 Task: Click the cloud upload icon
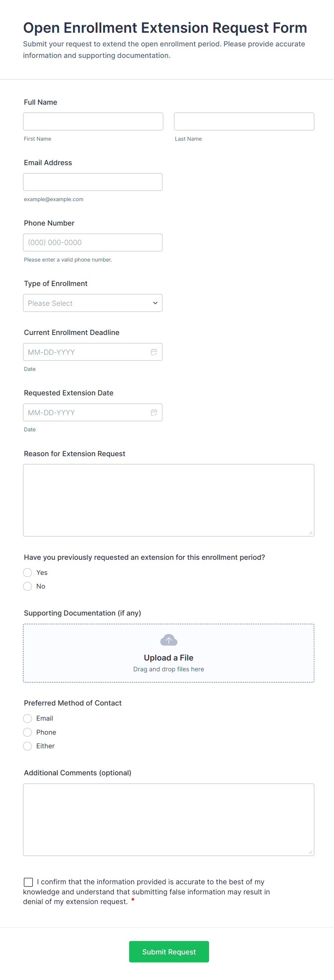[169, 640]
